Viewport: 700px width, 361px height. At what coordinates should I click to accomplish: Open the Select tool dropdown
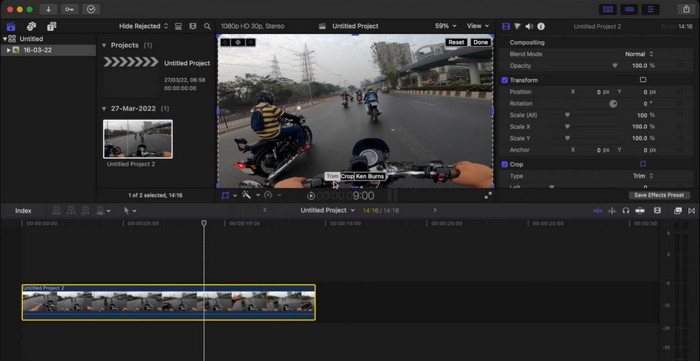pos(130,211)
